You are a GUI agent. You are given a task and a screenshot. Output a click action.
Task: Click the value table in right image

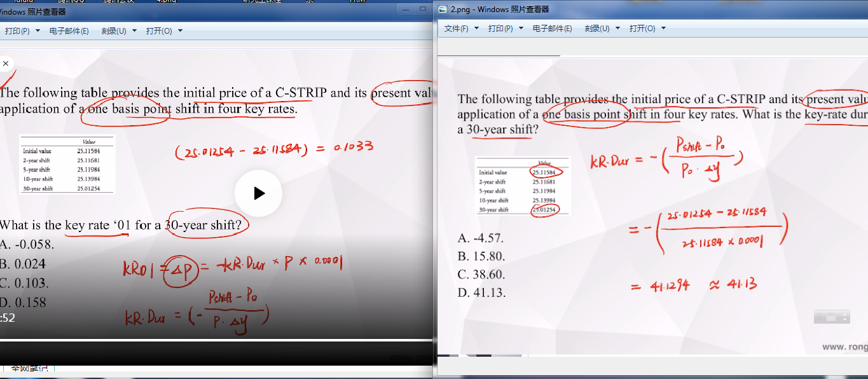[523, 186]
